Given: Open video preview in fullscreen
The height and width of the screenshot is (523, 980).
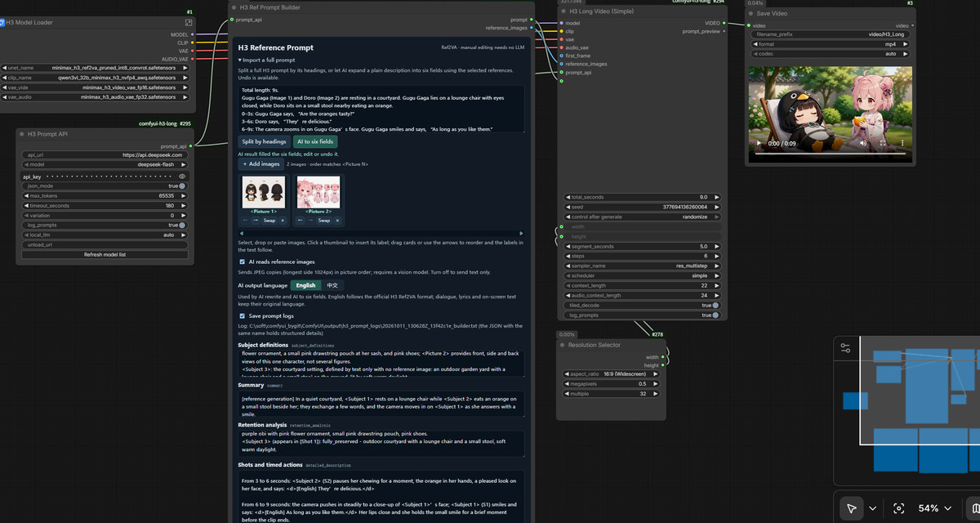Looking at the screenshot, I should pyautogui.click(x=884, y=144).
